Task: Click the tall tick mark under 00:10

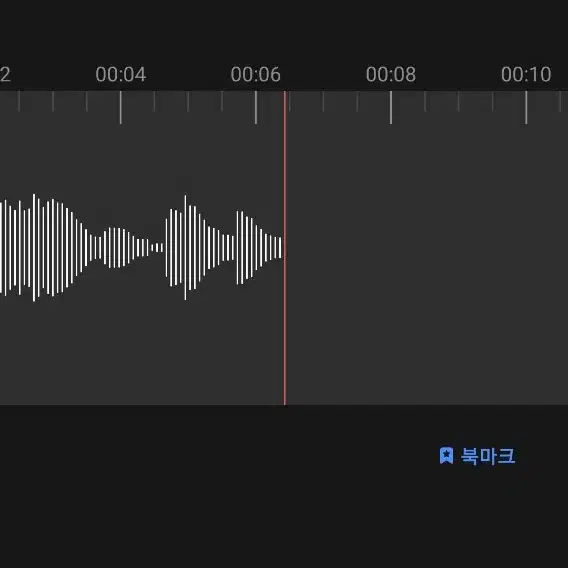Action: 526,107
